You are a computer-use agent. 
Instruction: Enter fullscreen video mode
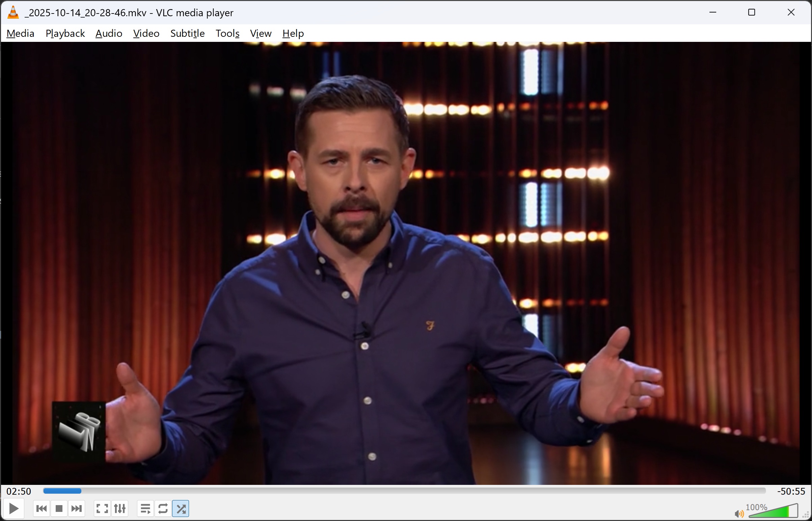coord(102,509)
